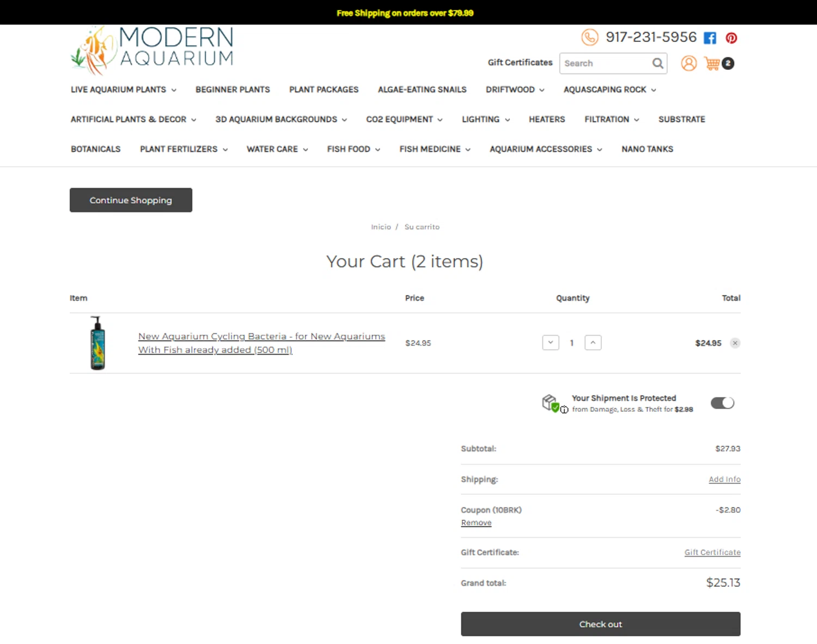
Task: Click the Continue Shopping button
Action: (131, 200)
